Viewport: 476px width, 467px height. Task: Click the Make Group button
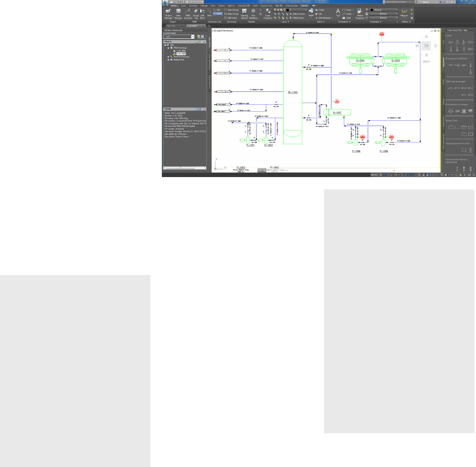(231, 14)
